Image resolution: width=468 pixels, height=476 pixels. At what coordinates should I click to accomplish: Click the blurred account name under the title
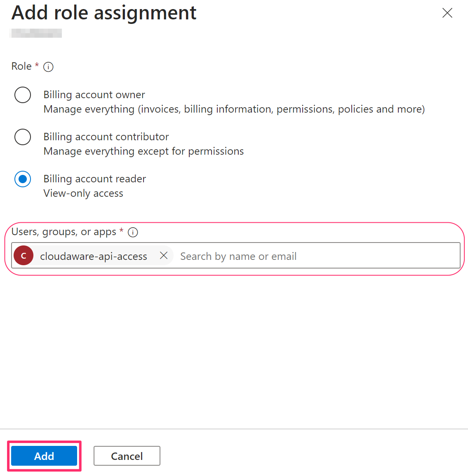click(35, 33)
